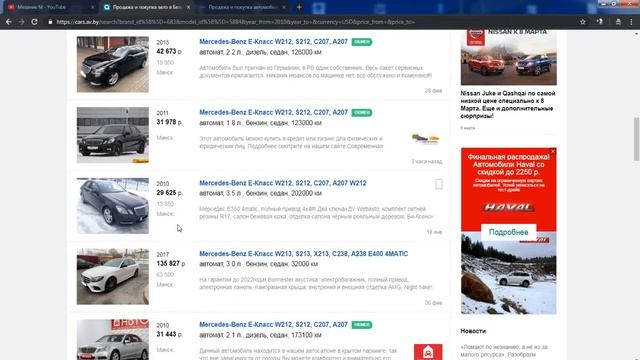Click the dealer logo on the 2011 listing
This screenshot has height=360, width=640.
pyautogui.click(x=425, y=139)
